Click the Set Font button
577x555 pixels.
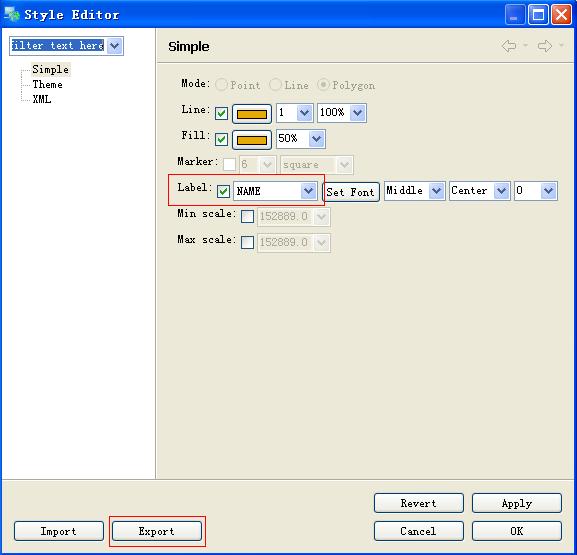(x=351, y=192)
